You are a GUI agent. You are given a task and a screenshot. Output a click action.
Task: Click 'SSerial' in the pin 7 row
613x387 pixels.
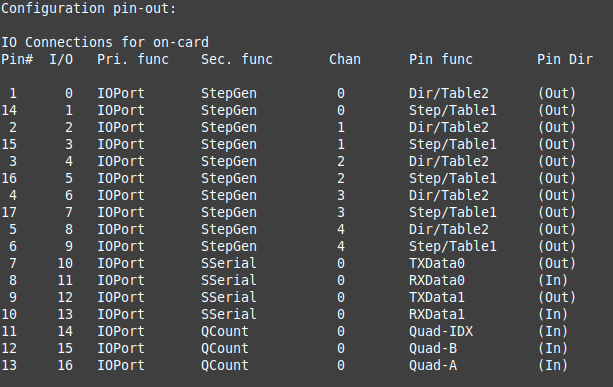pos(229,263)
